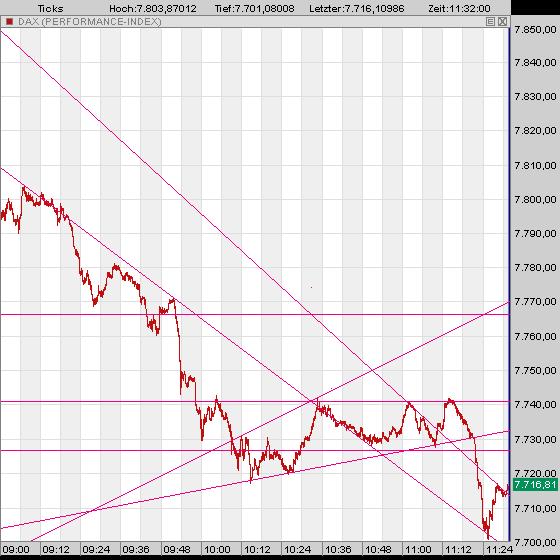Click the chart panel restore icon
Image resolution: width=560 pixels, height=560 pixels.
490,22
